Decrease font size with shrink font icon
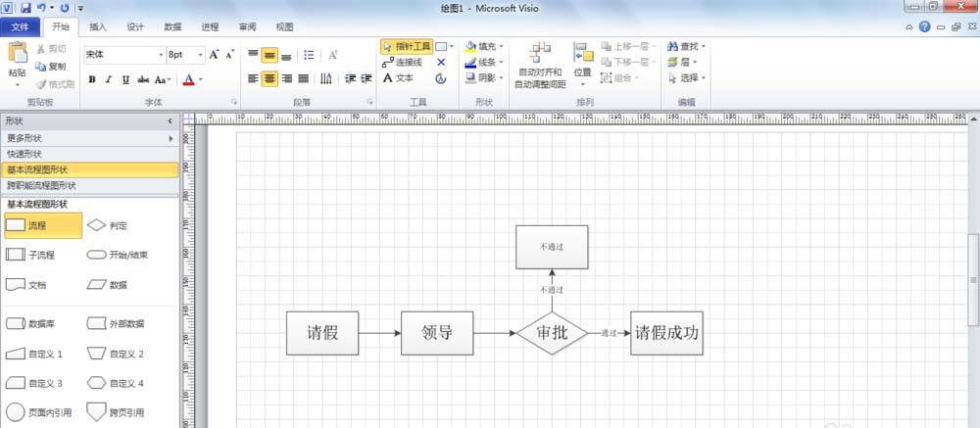The height and width of the screenshot is (428, 980). 229,55
